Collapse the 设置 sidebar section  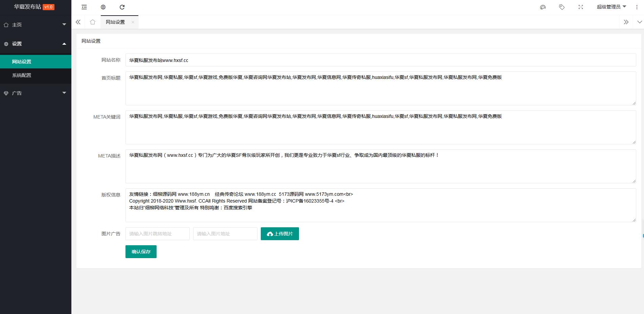coord(35,44)
